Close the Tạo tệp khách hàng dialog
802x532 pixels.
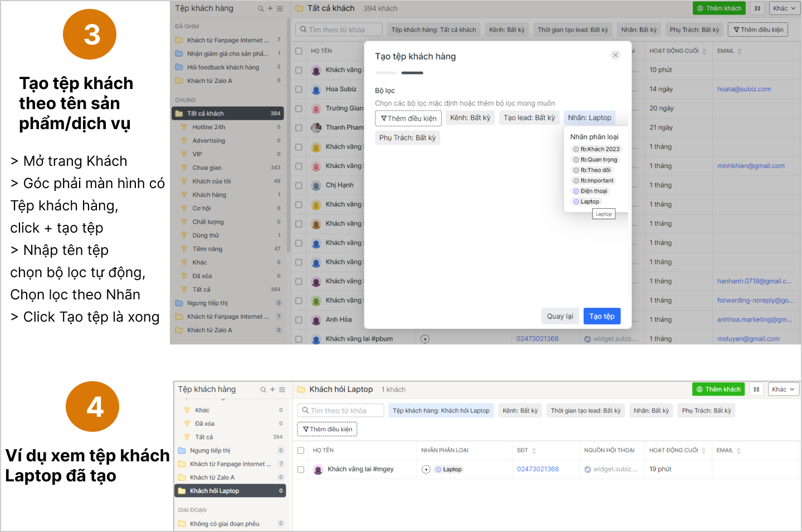tap(615, 55)
